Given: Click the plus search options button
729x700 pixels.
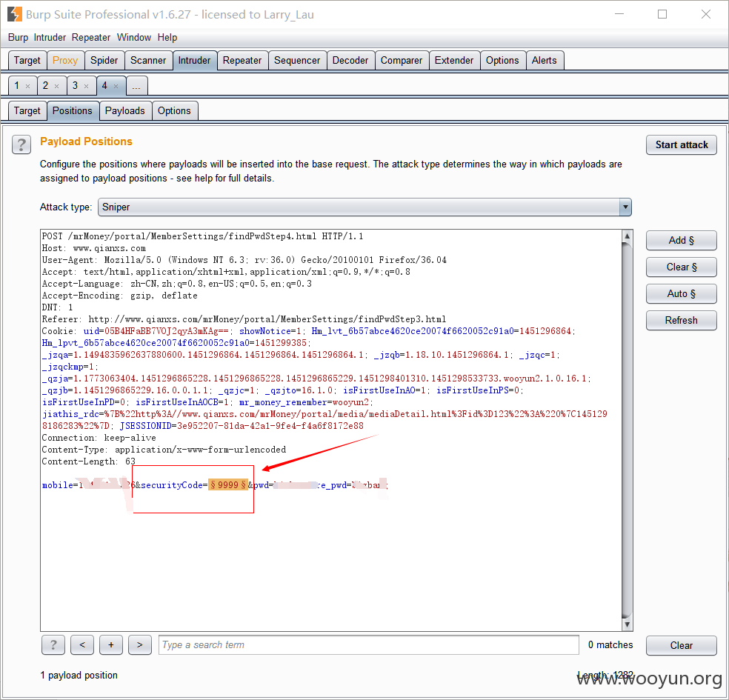Looking at the screenshot, I should click(111, 644).
